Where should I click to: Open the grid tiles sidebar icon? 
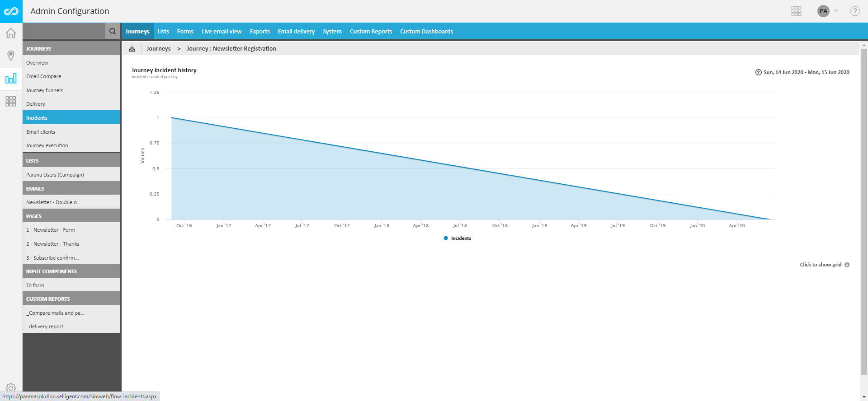(x=11, y=101)
